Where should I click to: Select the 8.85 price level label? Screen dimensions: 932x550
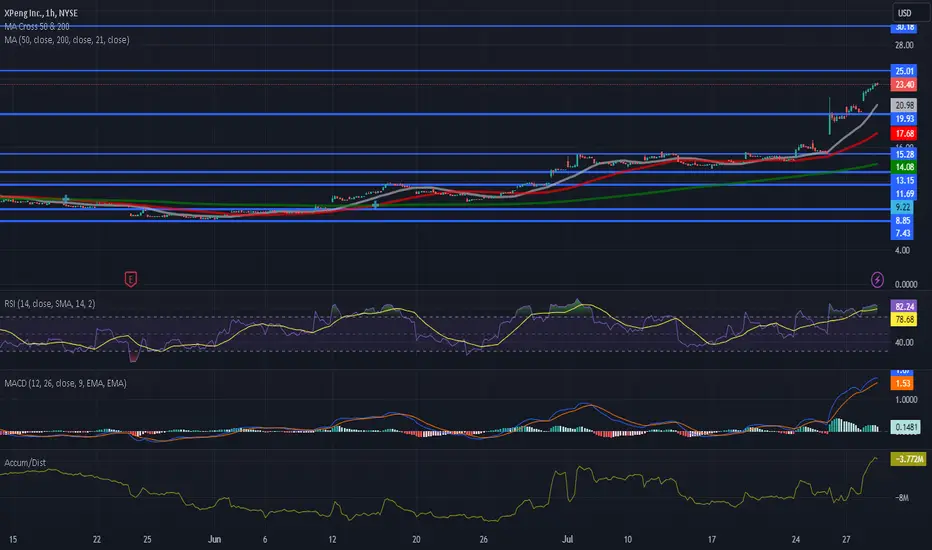pyautogui.click(x=902, y=221)
